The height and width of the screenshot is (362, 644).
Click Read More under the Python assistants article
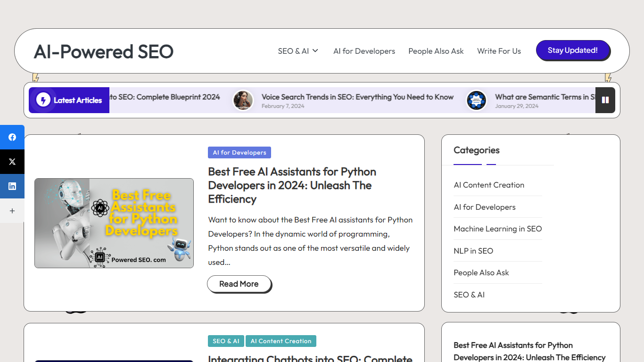239,284
